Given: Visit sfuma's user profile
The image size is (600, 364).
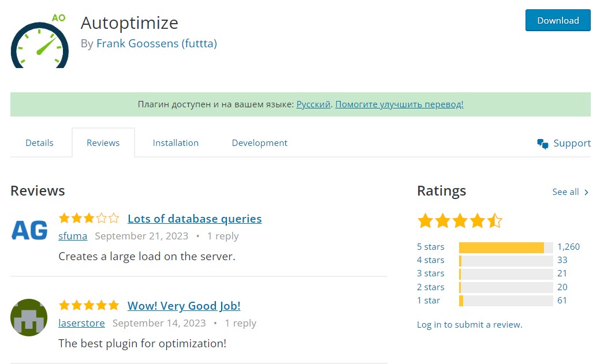Looking at the screenshot, I should coord(73,236).
